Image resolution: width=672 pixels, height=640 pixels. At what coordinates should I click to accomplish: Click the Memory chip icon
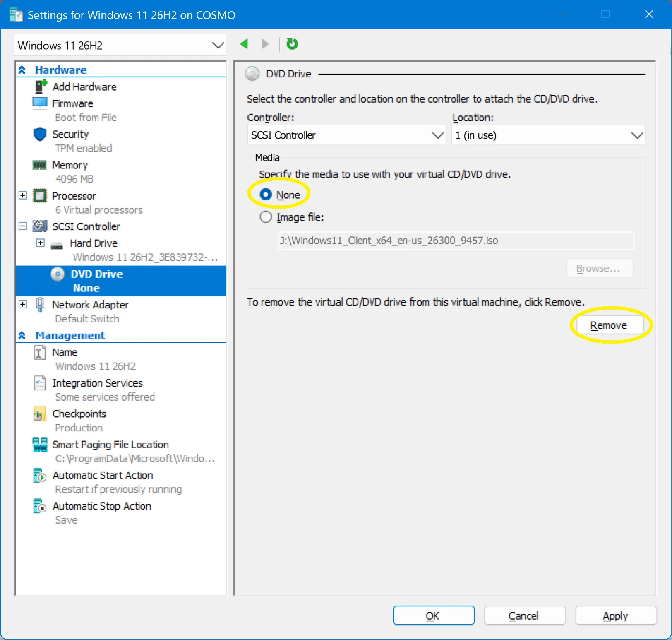click(40, 165)
